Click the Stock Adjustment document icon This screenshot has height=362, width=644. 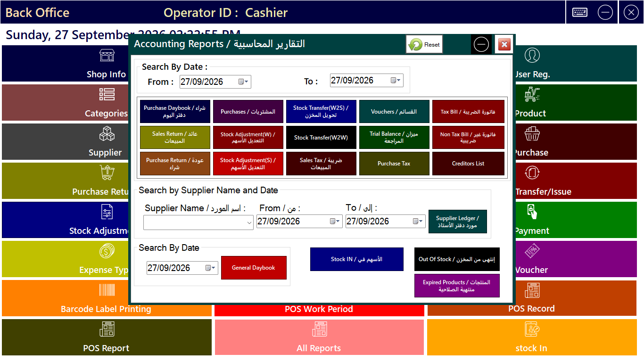coord(107,212)
